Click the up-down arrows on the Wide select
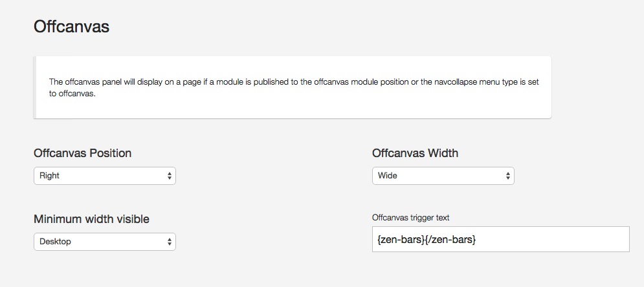Image resolution: width=644 pixels, height=287 pixels. click(x=508, y=175)
